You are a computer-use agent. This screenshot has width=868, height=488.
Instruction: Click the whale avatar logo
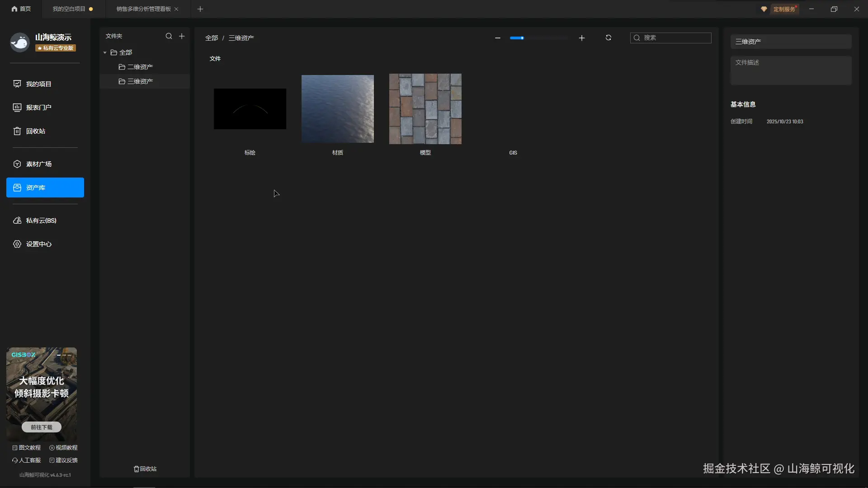(x=19, y=42)
